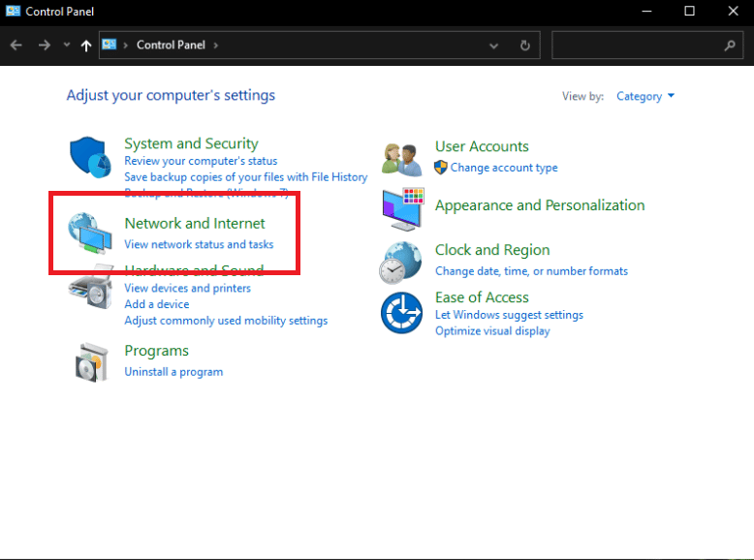Open the User Accounts people icon

(402, 159)
